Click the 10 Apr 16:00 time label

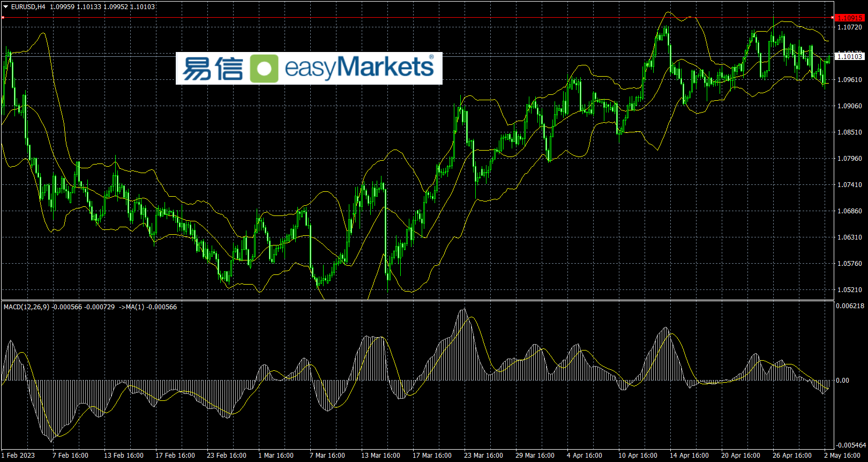(x=638, y=456)
